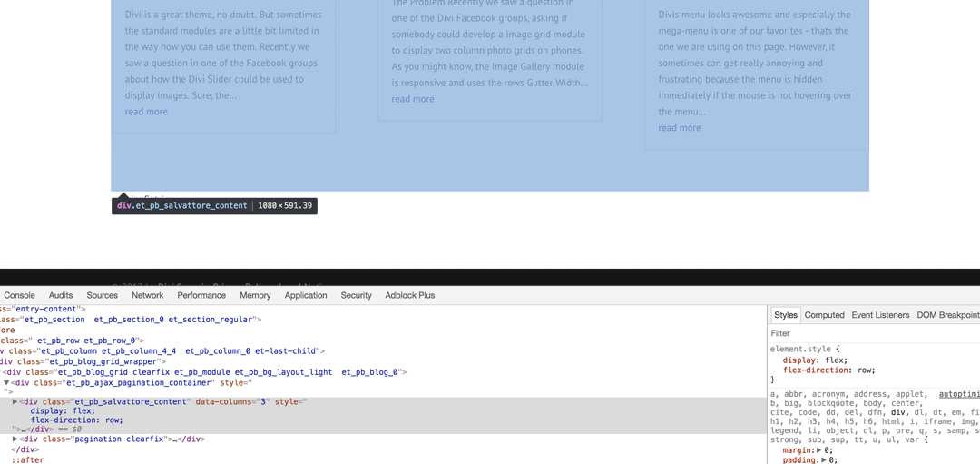Click the display: flex line in DOM tree
The image size is (980, 464).
[x=63, y=410]
